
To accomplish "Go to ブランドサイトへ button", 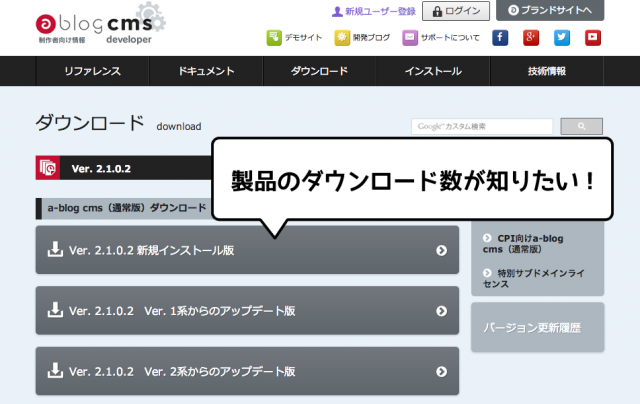I will click(550, 10).
